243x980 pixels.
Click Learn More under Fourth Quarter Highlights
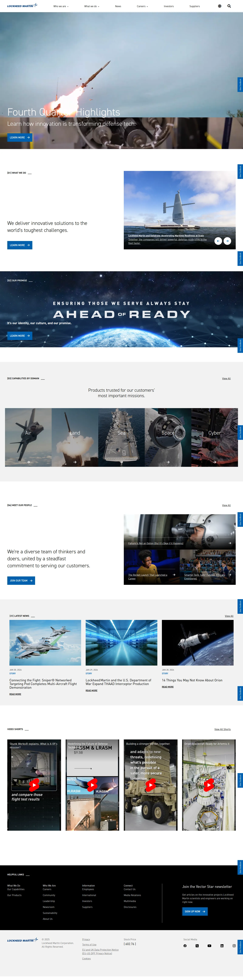pos(20,137)
